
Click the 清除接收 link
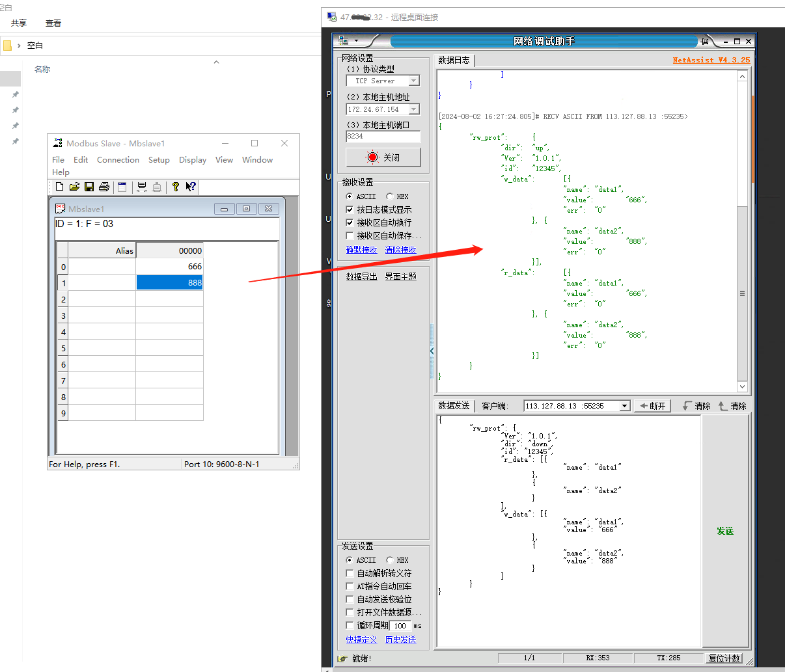click(400, 250)
